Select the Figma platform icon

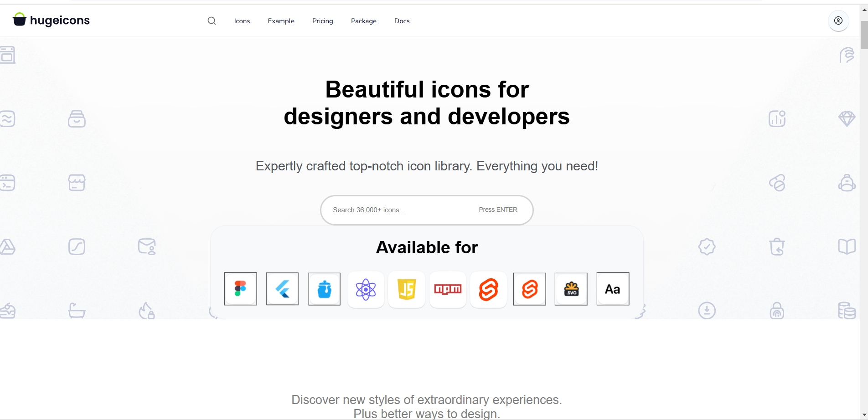[x=240, y=289]
